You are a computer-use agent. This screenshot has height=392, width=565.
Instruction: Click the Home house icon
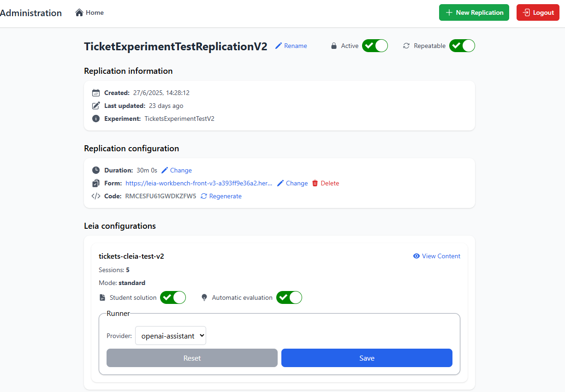79,12
